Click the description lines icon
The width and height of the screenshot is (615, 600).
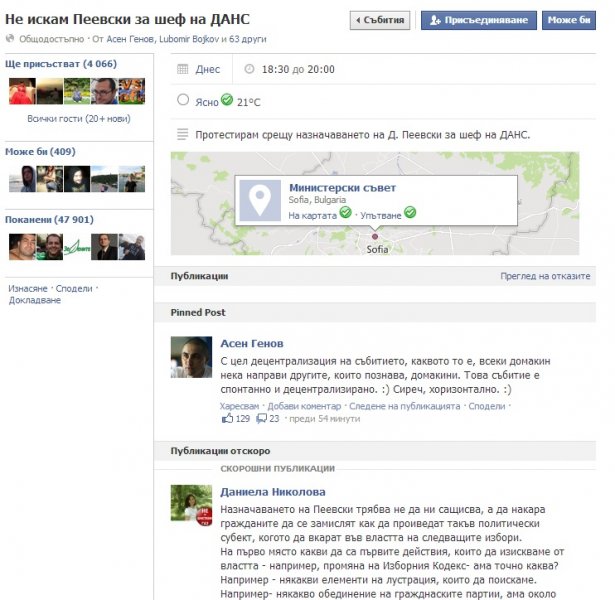182,134
